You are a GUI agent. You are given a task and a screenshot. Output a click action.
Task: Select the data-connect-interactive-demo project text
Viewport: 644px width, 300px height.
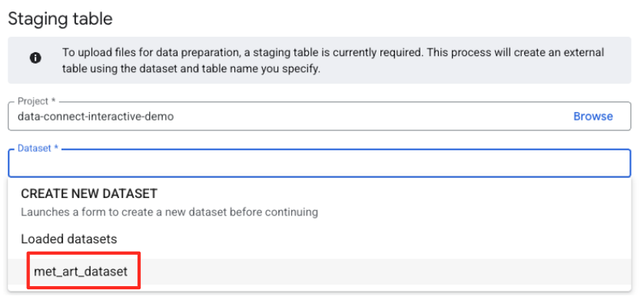click(96, 117)
